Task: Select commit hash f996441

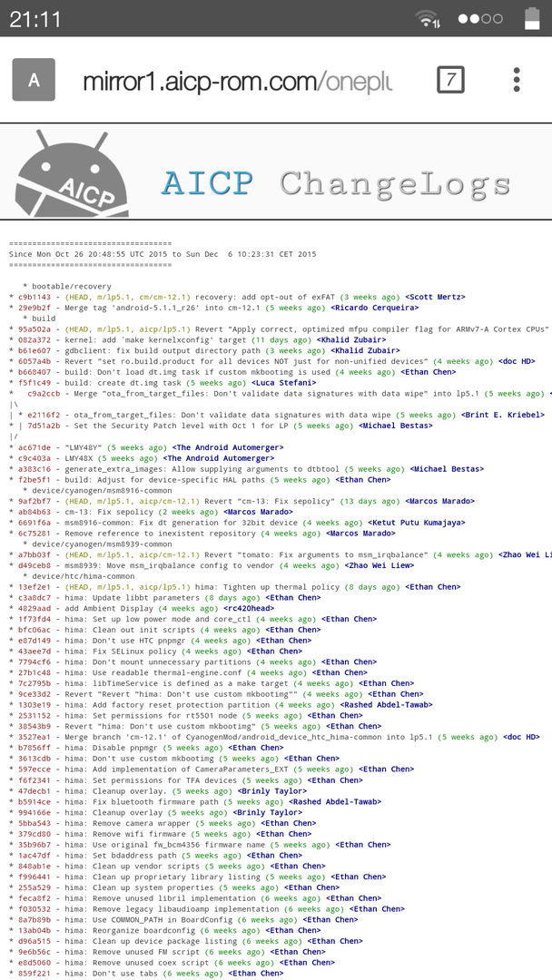Action: click(34, 877)
